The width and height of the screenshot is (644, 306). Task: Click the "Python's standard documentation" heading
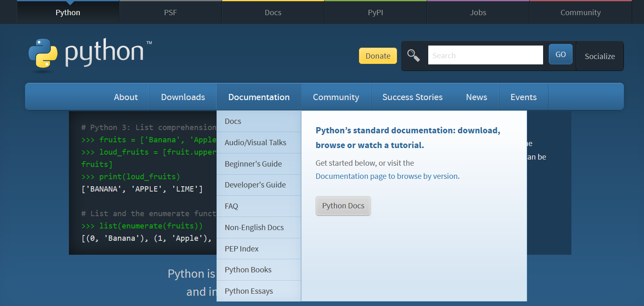[408, 138]
